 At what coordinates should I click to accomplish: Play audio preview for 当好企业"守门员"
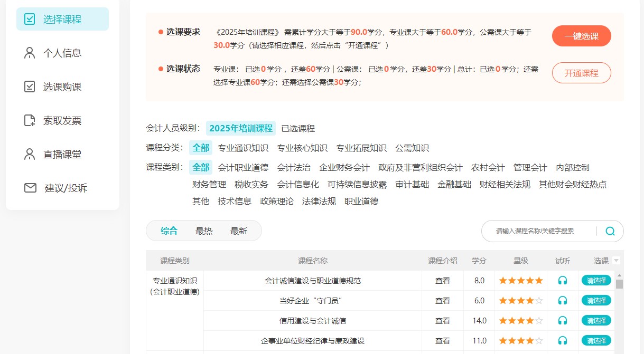(x=563, y=301)
